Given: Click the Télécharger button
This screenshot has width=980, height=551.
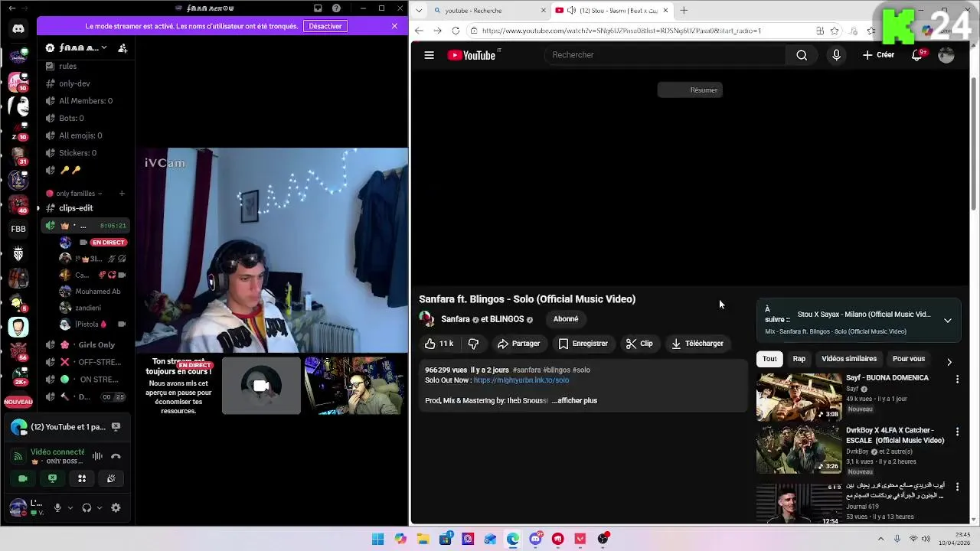Looking at the screenshot, I should click(x=697, y=344).
